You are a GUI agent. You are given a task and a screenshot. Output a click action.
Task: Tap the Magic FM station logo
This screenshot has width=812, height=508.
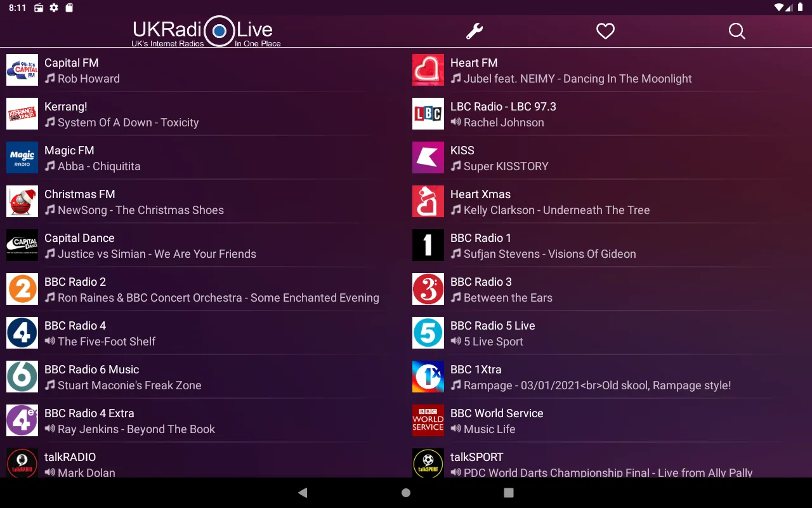click(22, 157)
